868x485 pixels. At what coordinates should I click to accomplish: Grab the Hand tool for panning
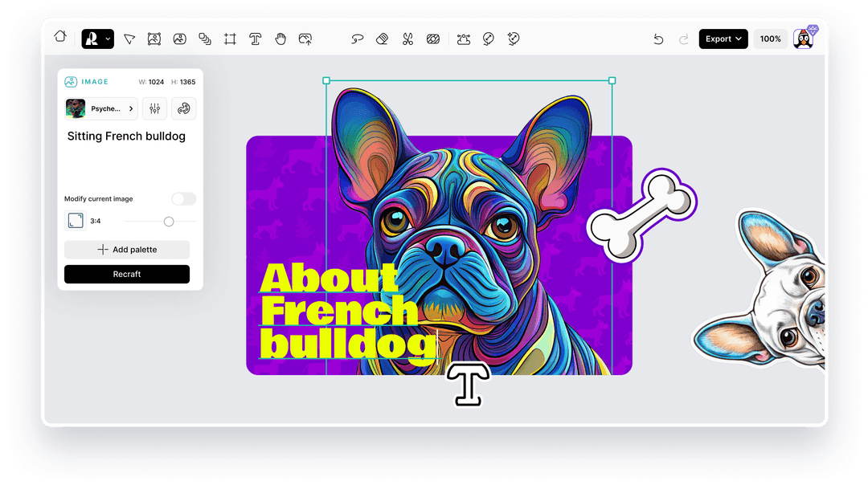click(x=280, y=39)
